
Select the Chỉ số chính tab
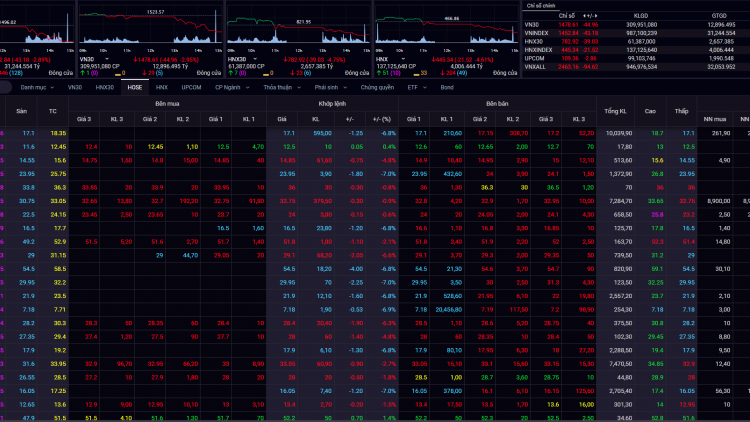click(541, 5)
